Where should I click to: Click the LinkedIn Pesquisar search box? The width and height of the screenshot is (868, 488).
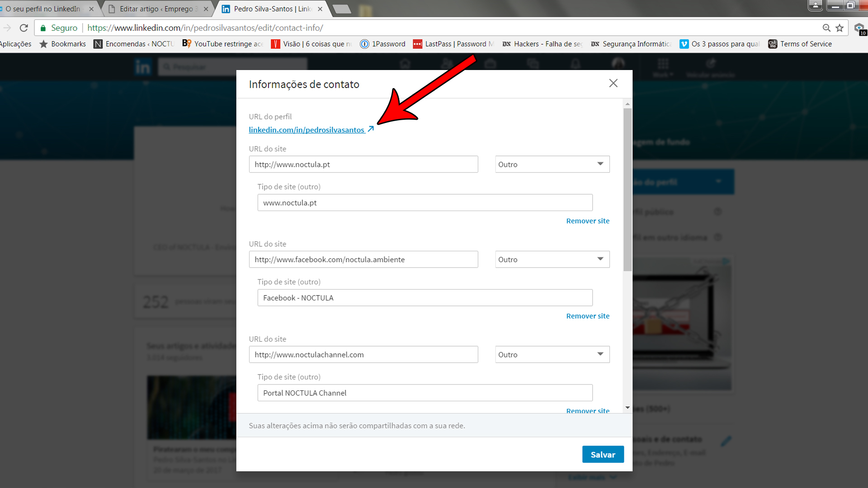pos(233,67)
